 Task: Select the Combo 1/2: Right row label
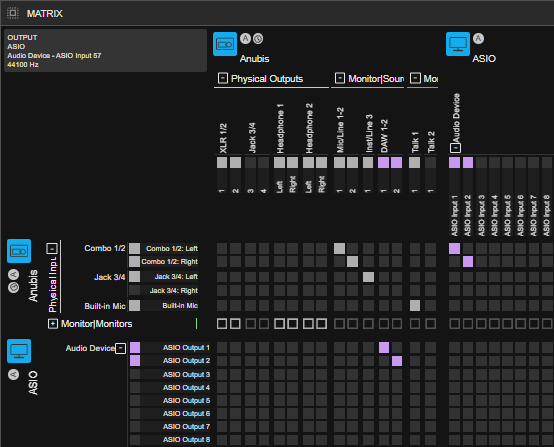coord(170,262)
